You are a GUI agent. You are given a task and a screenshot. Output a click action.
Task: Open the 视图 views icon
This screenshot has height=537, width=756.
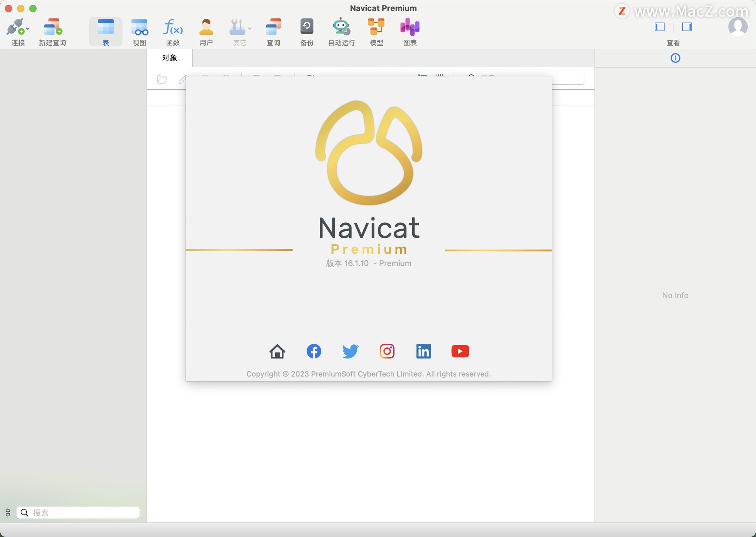click(139, 27)
